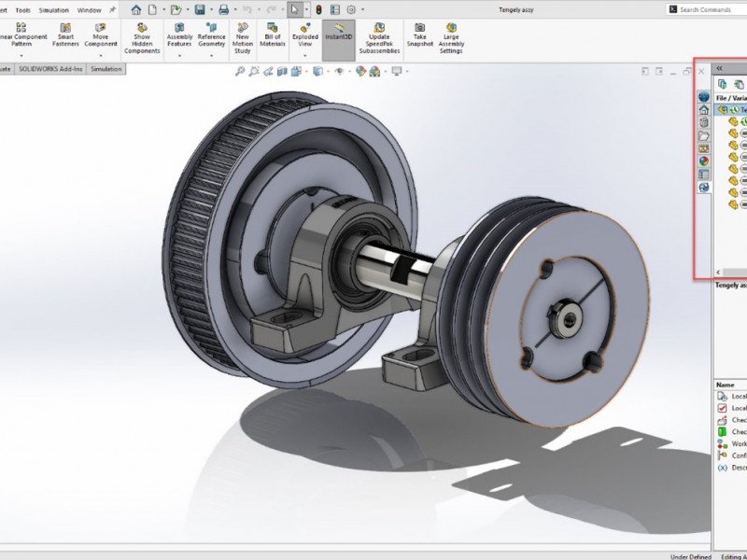
Task: Toggle the Exploded View button
Action: 304,37
